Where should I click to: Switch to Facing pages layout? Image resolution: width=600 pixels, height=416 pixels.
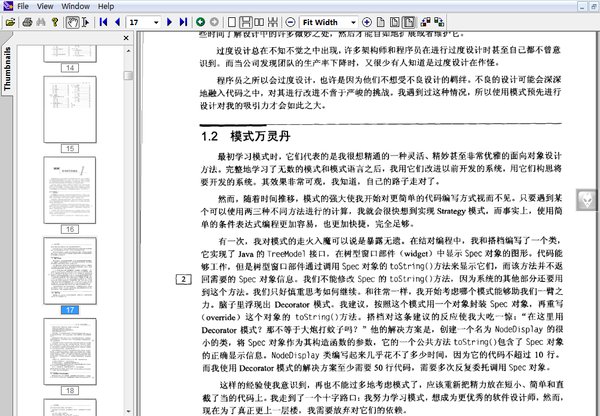(x=259, y=22)
